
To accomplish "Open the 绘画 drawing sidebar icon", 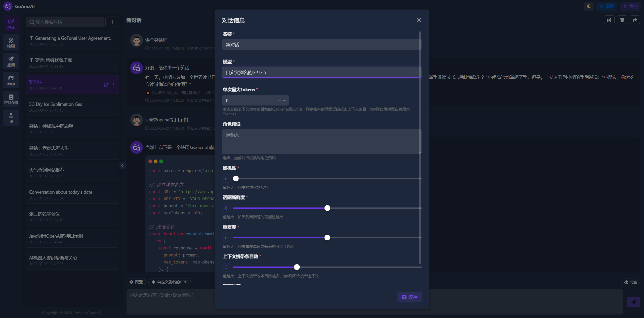I will tap(11, 42).
